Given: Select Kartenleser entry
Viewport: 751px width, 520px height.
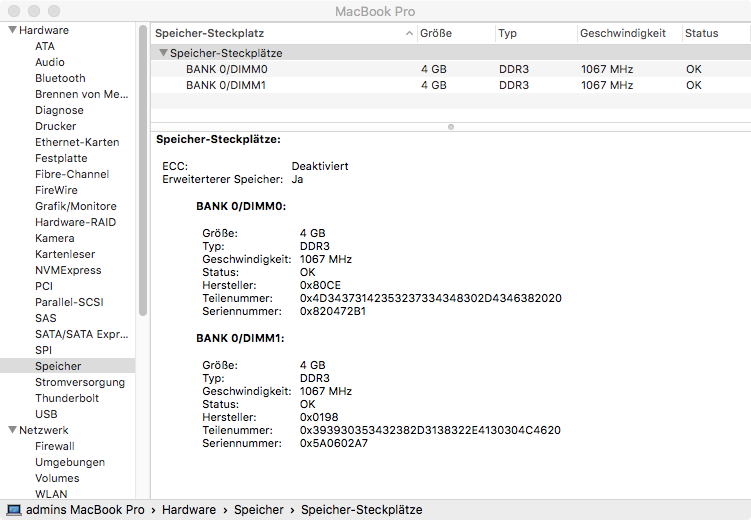Looking at the screenshot, I should 65,254.
